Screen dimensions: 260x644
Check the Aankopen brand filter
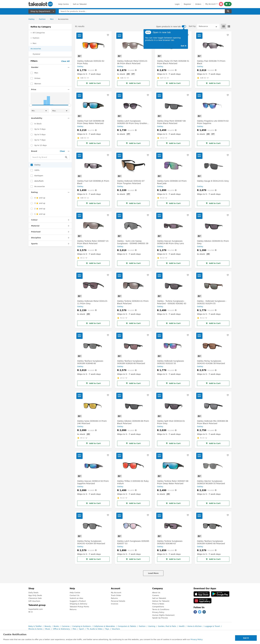pyautogui.click(x=32, y=176)
